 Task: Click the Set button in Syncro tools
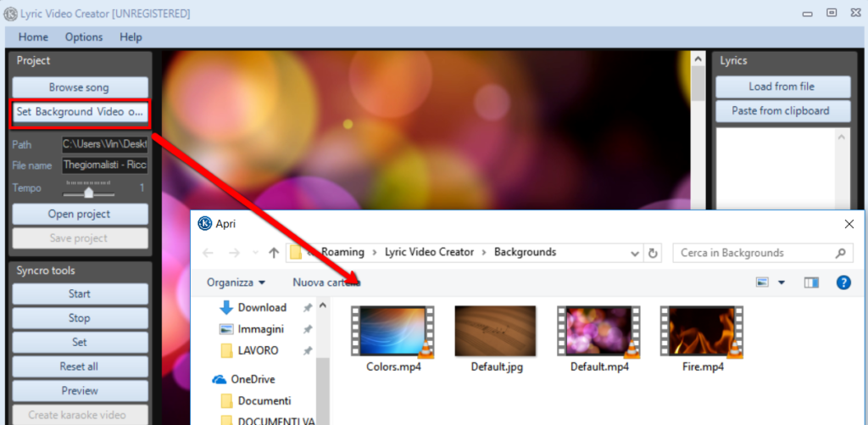[x=80, y=343]
